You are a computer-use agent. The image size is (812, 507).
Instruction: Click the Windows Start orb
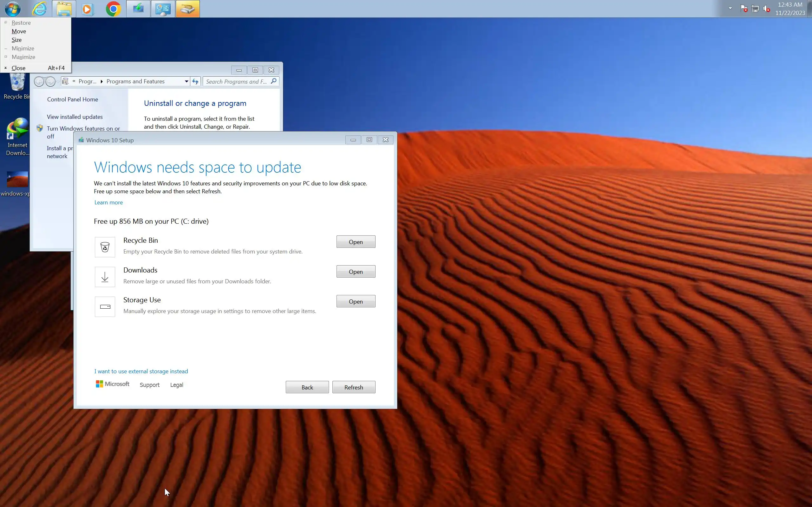point(12,9)
